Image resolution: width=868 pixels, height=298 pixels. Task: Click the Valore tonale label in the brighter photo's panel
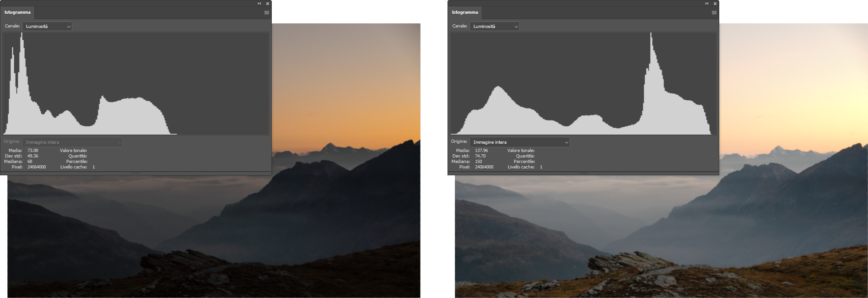[x=521, y=151]
